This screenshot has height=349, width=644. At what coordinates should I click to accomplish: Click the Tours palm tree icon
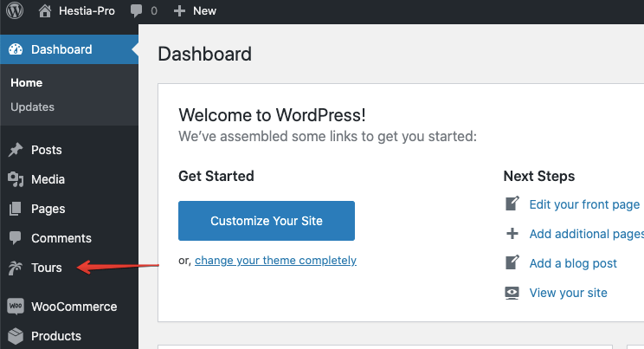16,268
